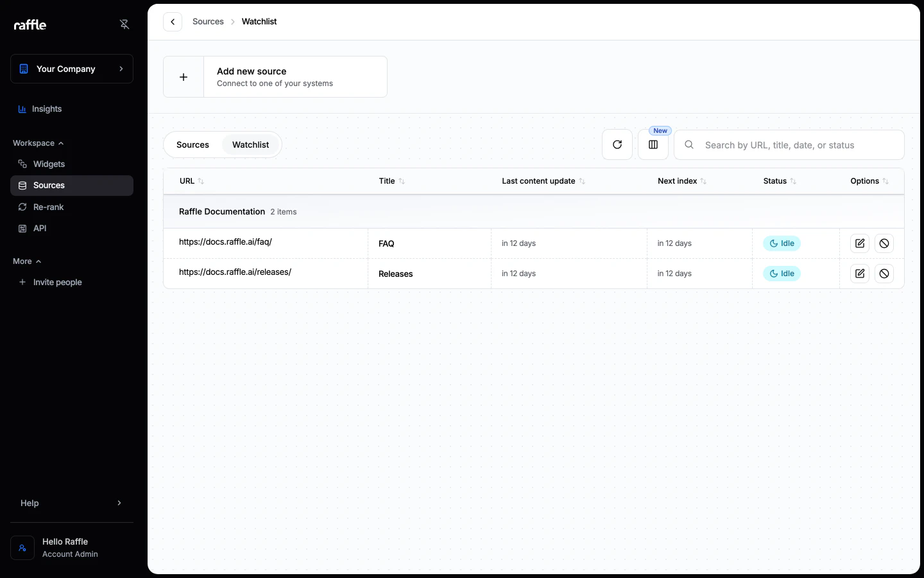Click the Idle status in Releases row
Image resolution: width=924 pixels, height=578 pixels.
click(x=782, y=274)
